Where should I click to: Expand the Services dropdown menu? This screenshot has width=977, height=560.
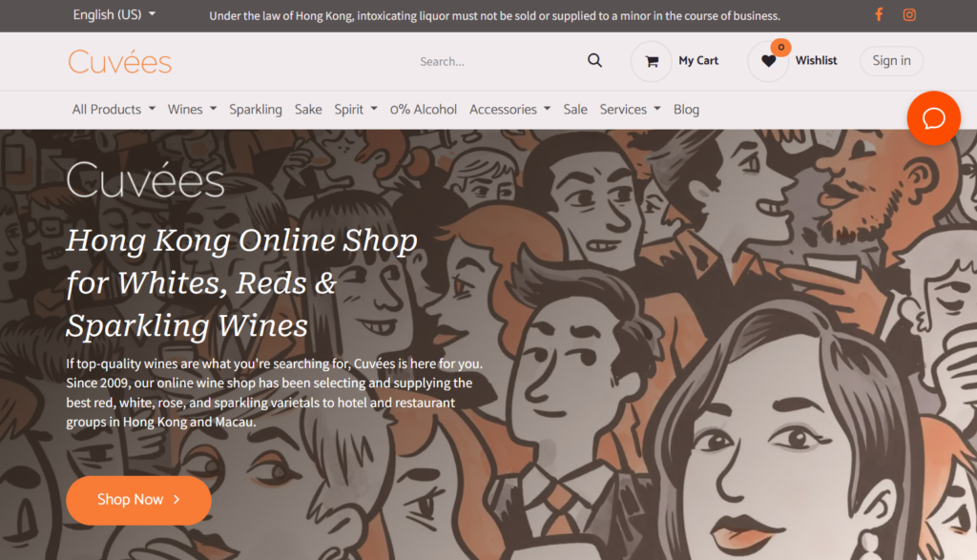(x=630, y=110)
